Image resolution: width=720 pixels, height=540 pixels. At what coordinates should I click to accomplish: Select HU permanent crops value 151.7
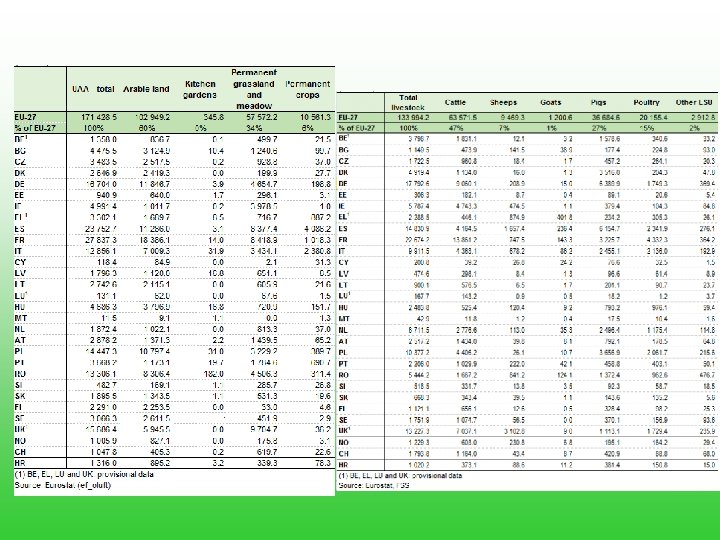coord(321,307)
